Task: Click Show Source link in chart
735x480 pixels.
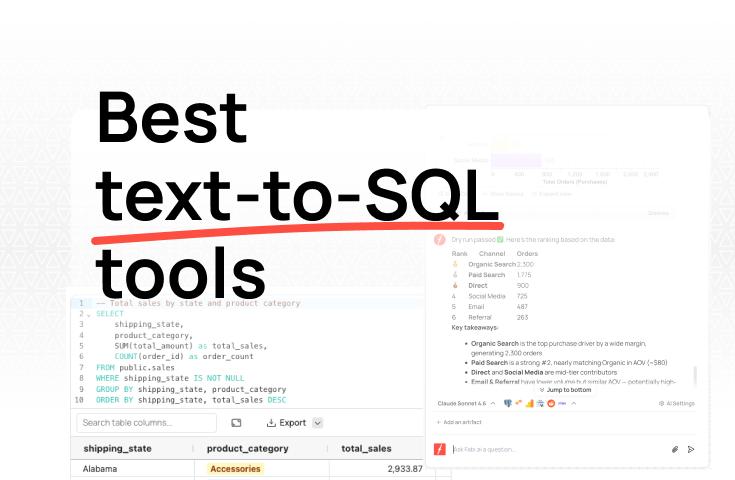Action: (x=502, y=194)
